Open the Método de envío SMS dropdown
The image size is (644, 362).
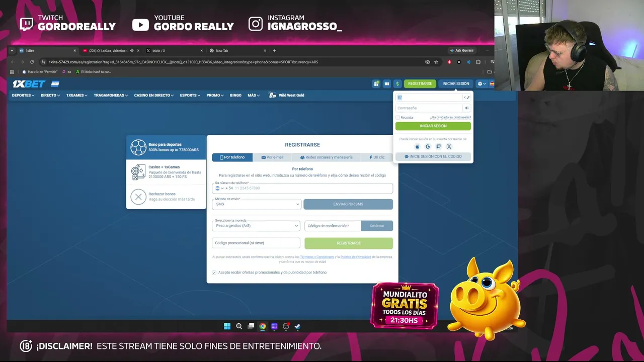point(257,204)
